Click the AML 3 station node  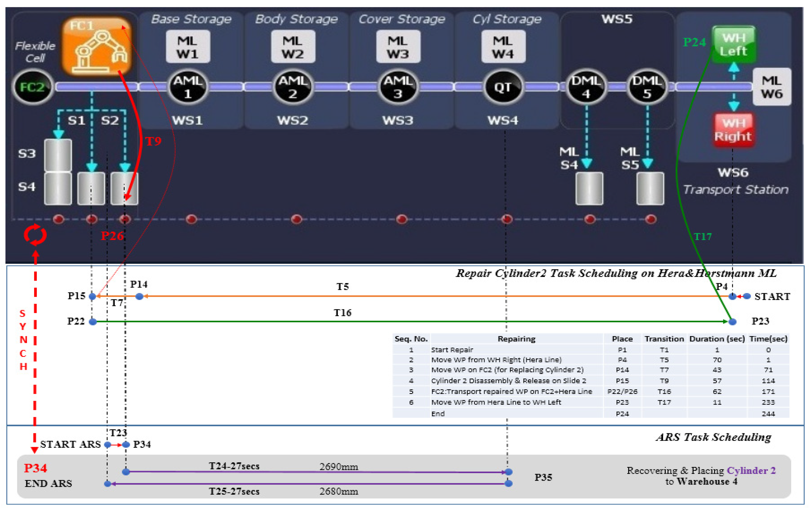point(398,87)
